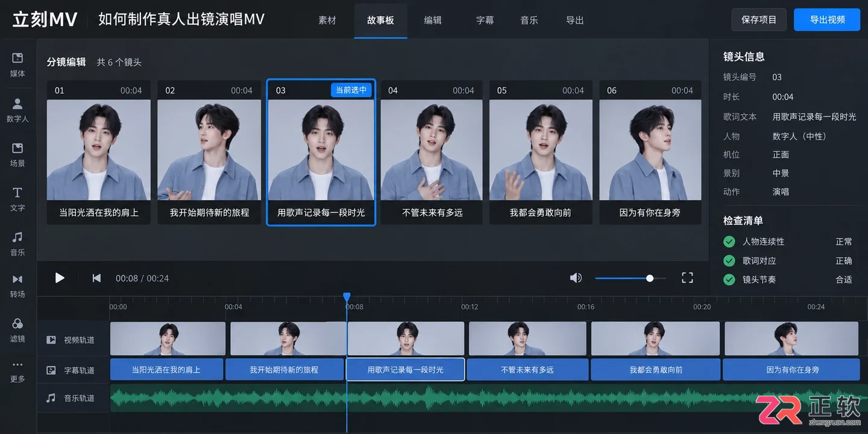Click storyboard caption 不管未来有多远

[x=432, y=213]
